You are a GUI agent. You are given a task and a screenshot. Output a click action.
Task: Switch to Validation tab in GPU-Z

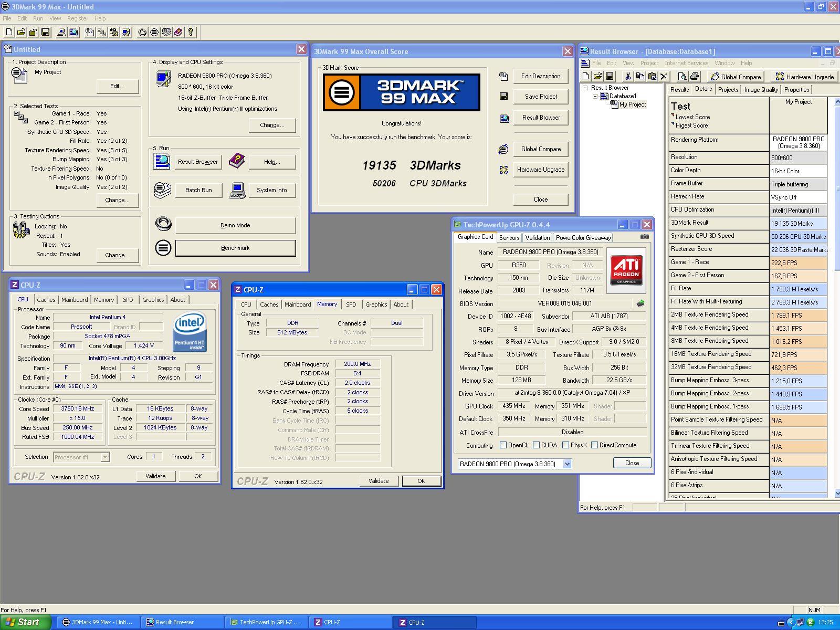pos(537,238)
